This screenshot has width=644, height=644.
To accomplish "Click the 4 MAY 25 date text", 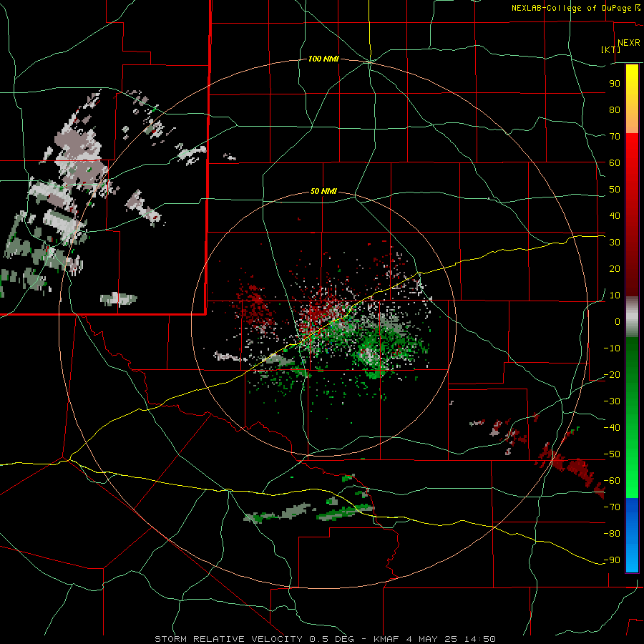I will (x=431, y=639).
